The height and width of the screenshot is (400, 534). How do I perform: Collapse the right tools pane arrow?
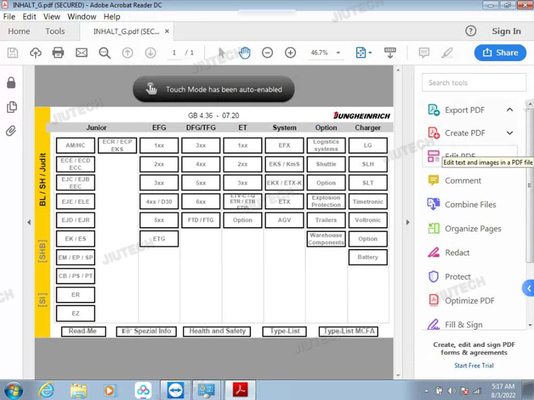click(x=408, y=222)
